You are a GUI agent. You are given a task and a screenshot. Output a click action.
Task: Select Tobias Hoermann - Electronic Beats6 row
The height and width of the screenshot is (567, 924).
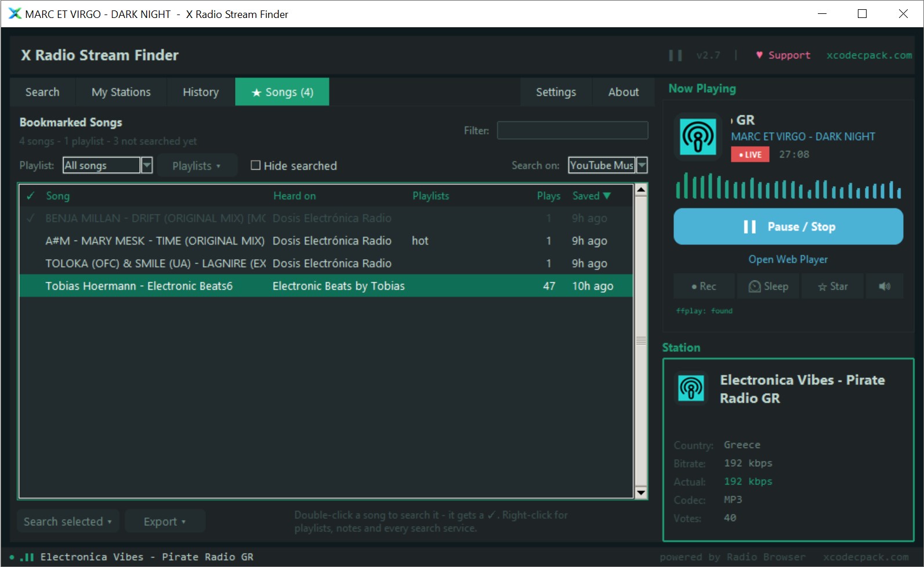[x=326, y=286]
